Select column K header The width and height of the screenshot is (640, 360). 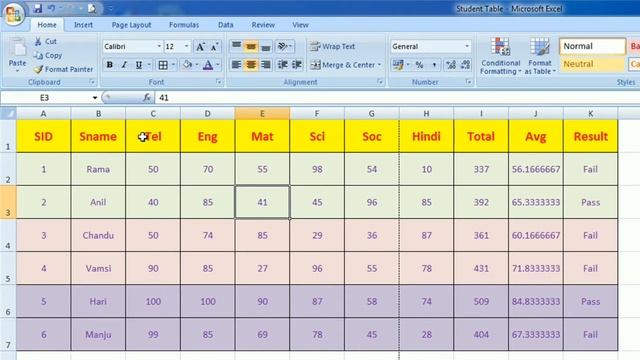point(591,113)
